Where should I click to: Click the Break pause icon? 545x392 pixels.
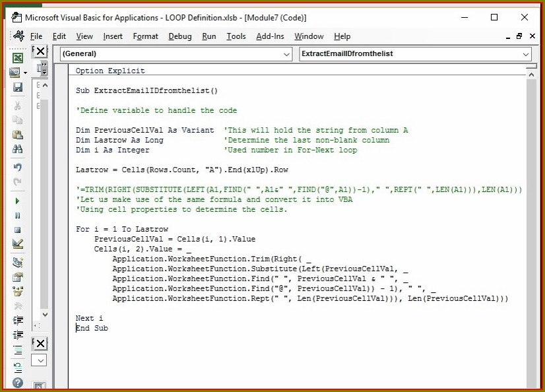pyautogui.click(x=18, y=215)
